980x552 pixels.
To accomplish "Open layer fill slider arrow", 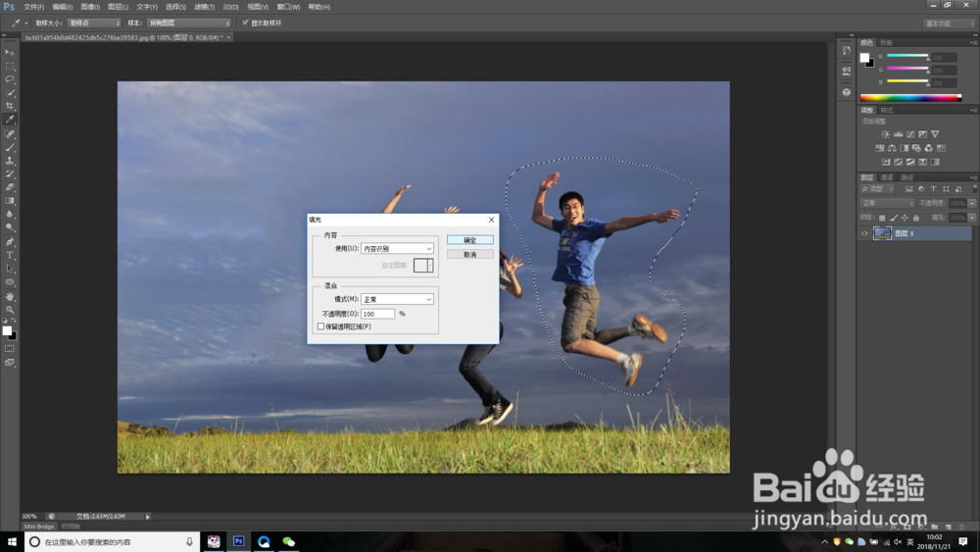I will pyautogui.click(x=972, y=218).
